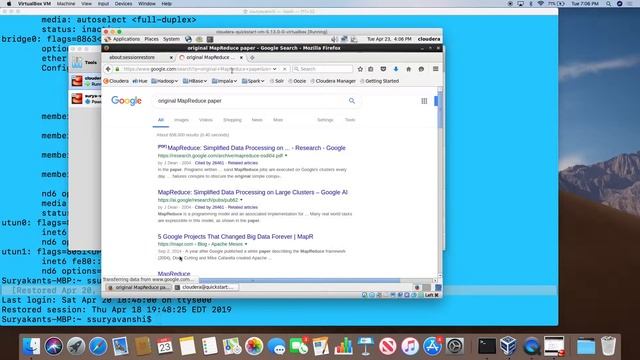
Task: Open the macOS Window menu
Action: pyautogui.click(x=147, y=4)
